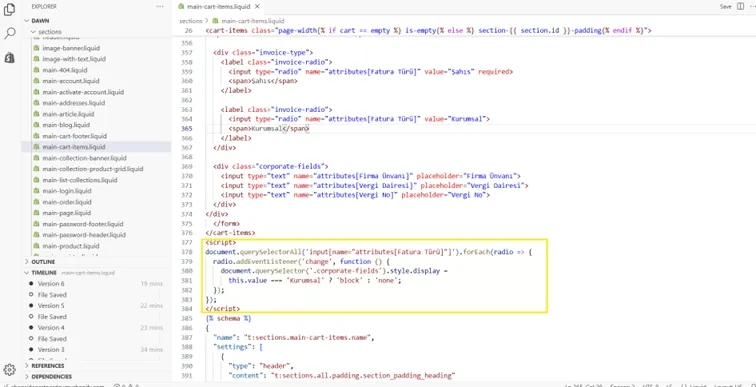
Task: Open main-list-collections.liquid file
Action: tap(80, 180)
